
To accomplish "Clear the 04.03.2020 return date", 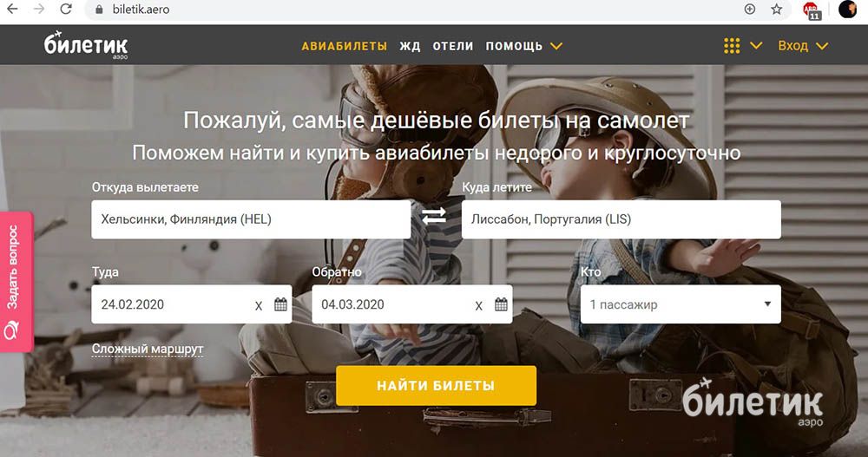I will 479,305.
